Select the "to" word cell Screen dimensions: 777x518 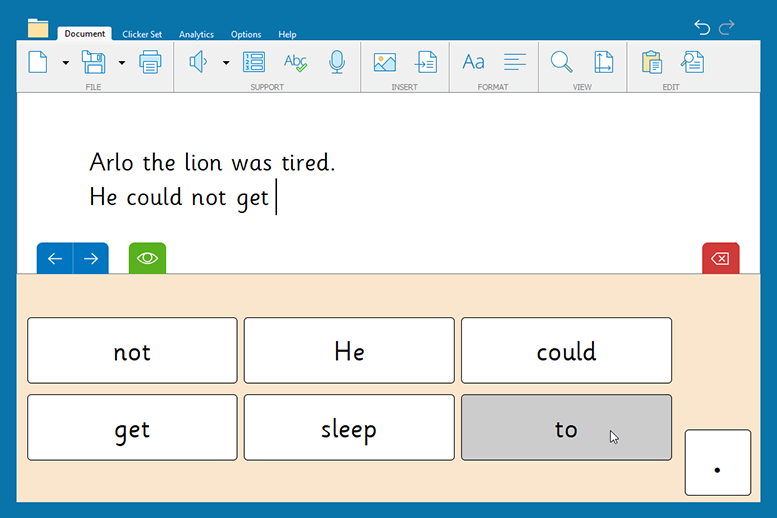[566, 428]
